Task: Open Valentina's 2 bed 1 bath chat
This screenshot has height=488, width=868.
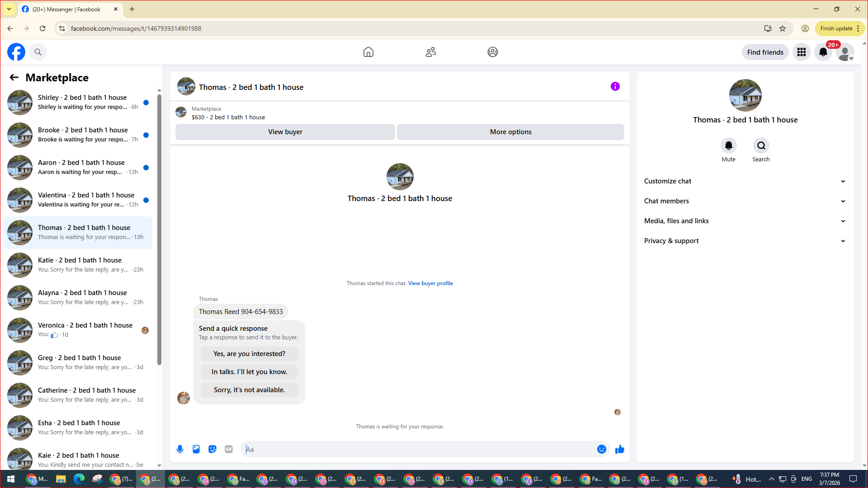Action: (x=78, y=200)
